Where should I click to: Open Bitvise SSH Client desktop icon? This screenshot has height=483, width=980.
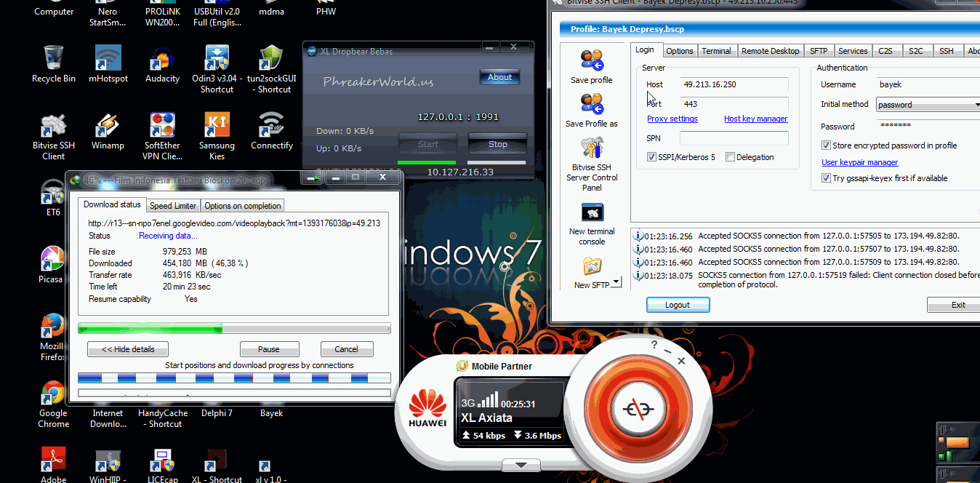click(x=53, y=136)
